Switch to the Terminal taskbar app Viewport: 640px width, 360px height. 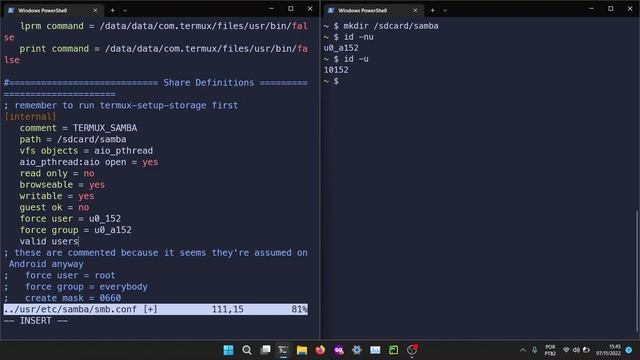pyautogui.click(x=283, y=350)
